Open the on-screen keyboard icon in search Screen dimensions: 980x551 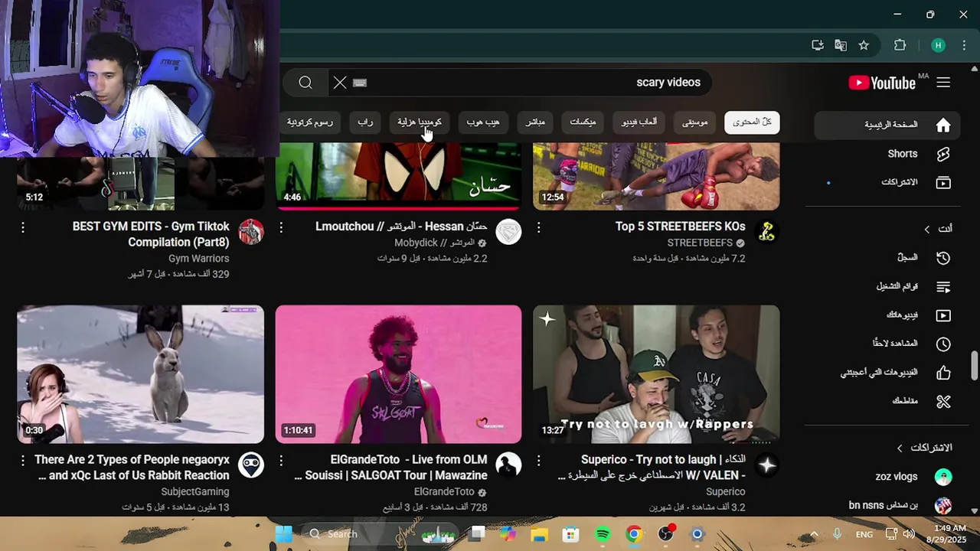[x=360, y=83]
